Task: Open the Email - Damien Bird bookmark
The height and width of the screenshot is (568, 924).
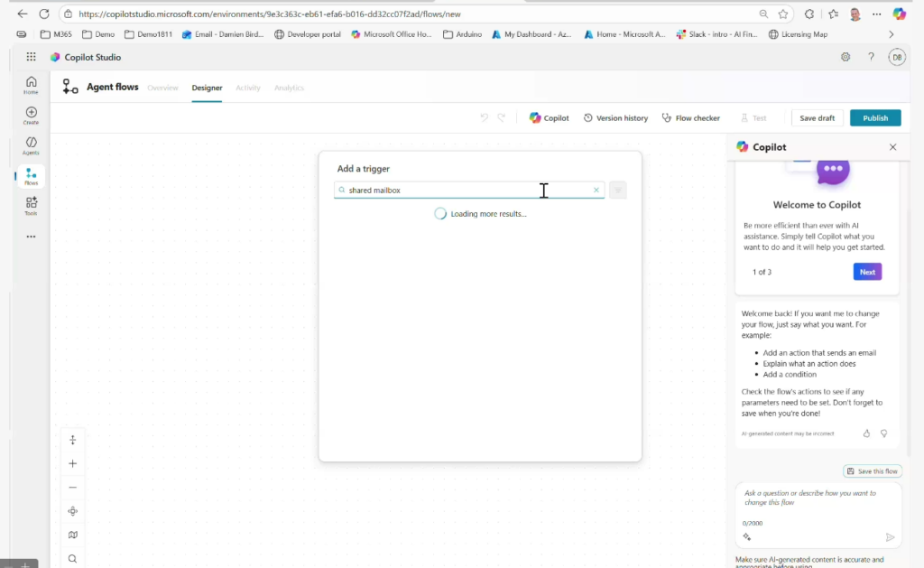Action: pyautogui.click(x=223, y=34)
